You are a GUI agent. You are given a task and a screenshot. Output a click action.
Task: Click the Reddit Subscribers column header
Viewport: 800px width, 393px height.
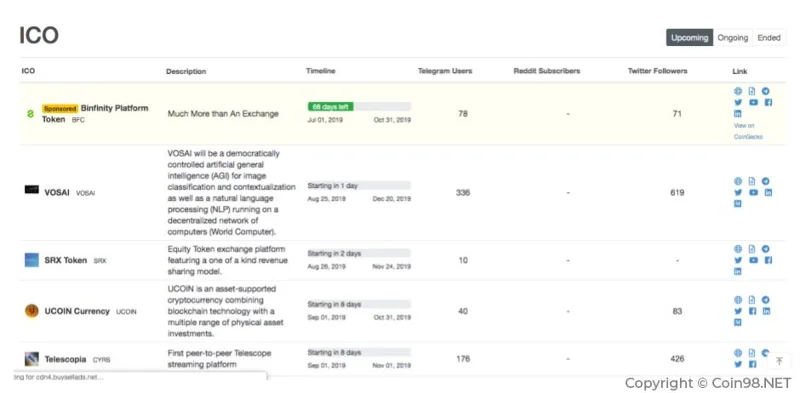coord(547,71)
